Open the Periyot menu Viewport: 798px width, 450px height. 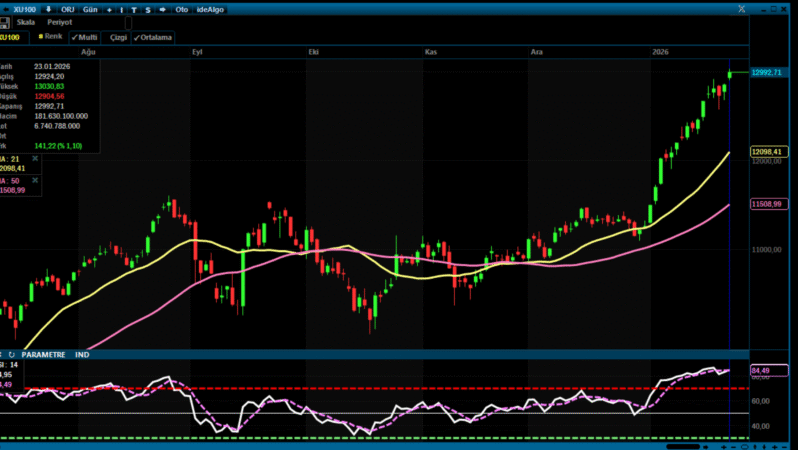(59, 22)
